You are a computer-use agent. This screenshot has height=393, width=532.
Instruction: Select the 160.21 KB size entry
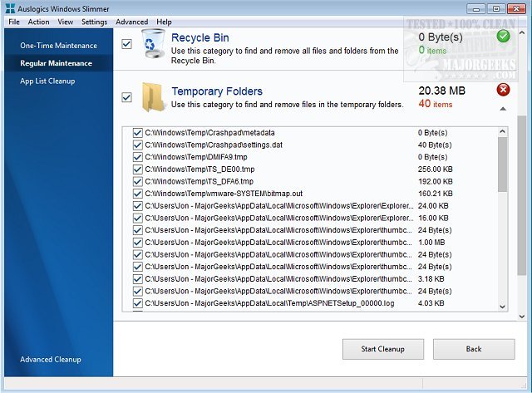(436, 194)
